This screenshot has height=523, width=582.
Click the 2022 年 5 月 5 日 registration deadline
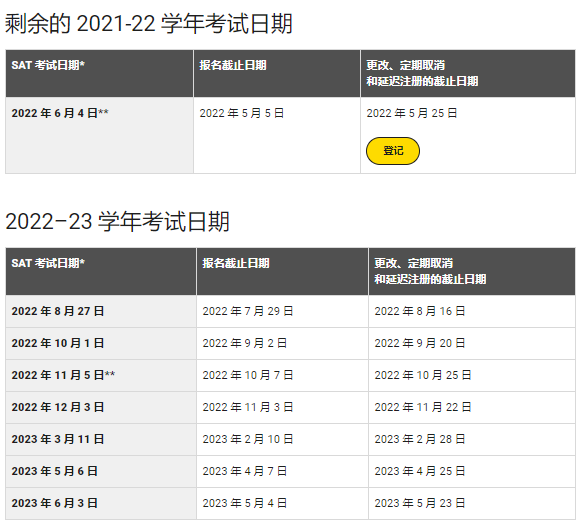[x=242, y=113]
